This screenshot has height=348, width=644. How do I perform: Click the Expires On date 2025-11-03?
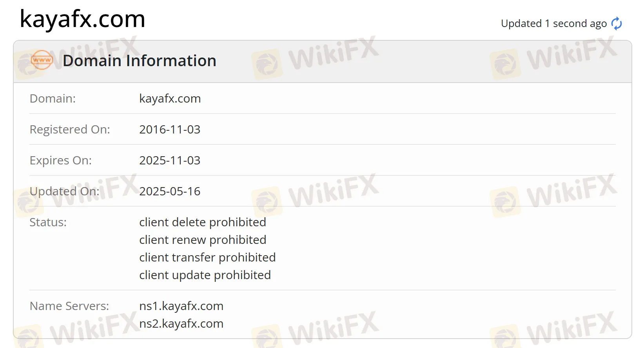pyautogui.click(x=170, y=160)
